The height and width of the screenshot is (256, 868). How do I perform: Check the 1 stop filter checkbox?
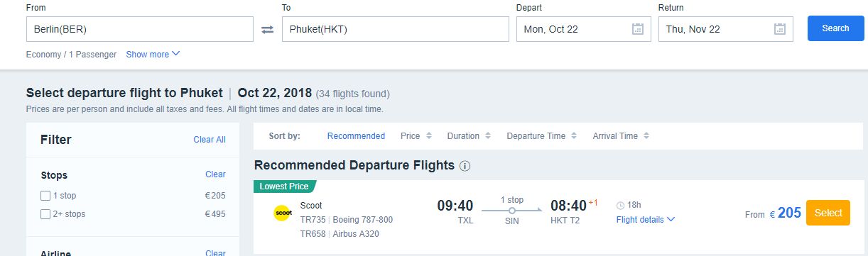45,196
